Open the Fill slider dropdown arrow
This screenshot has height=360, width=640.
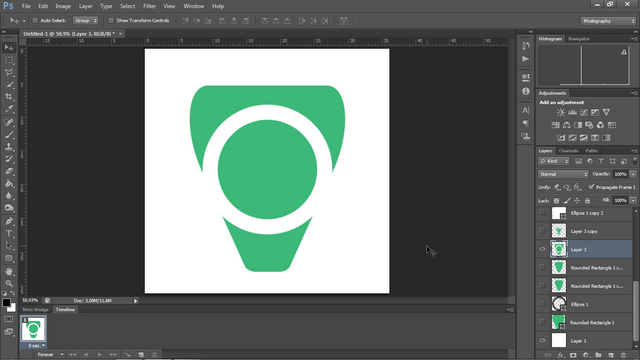tap(633, 200)
